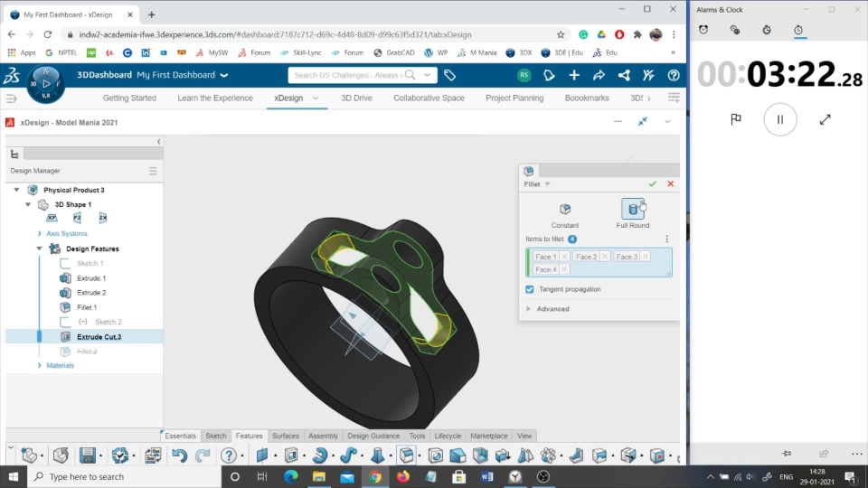Open the Help question mark tool
Viewport: 868px width, 488px height.
[x=228, y=455]
